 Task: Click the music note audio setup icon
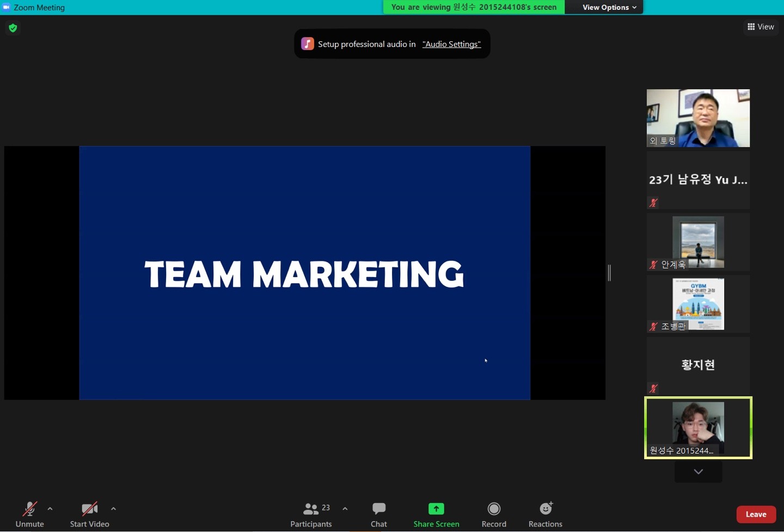[308, 44]
